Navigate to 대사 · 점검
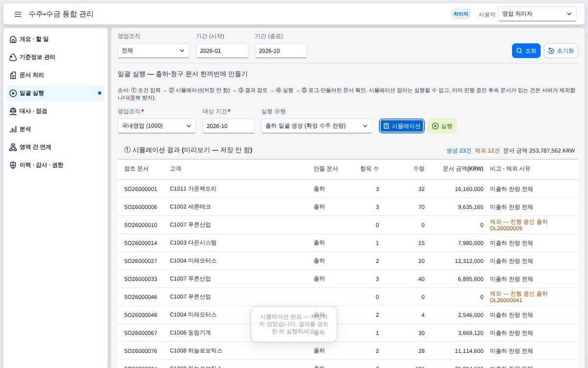588x368 pixels. pyautogui.click(x=55, y=111)
